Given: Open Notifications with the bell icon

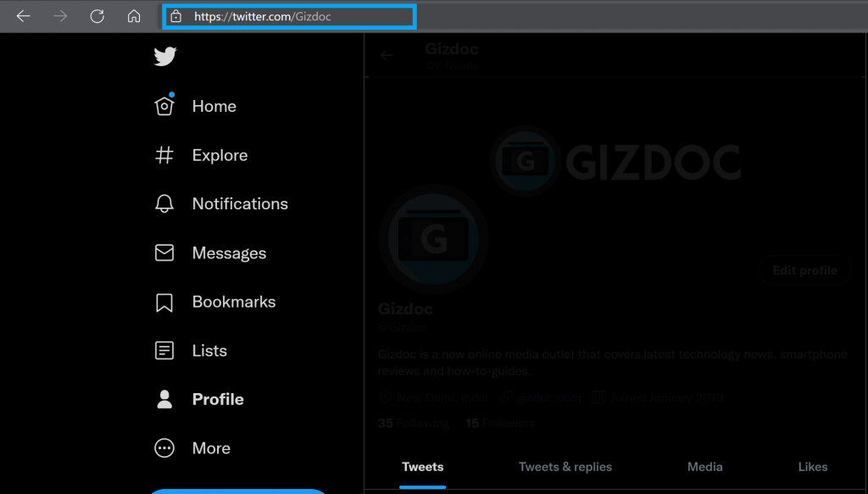Looking at the screenshot, I should point(221,204).
